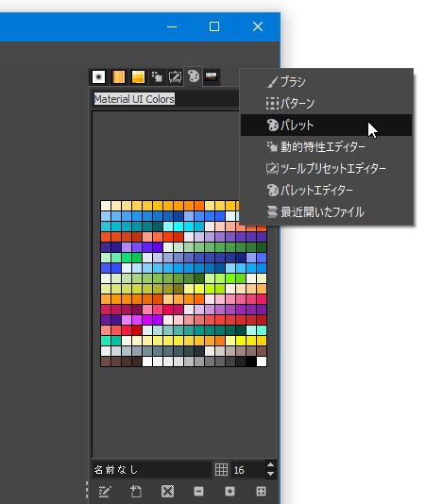
Task: Create a new color from foreground
Action: (136, 491)
